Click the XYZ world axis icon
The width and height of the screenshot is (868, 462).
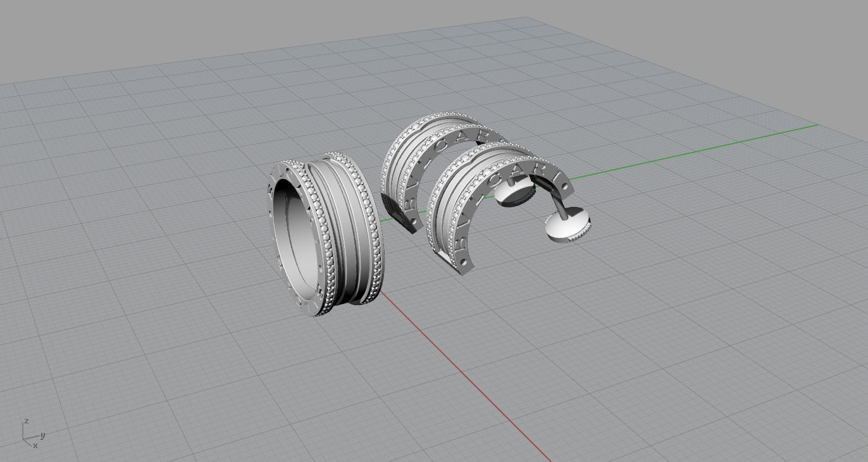point(34,433)
